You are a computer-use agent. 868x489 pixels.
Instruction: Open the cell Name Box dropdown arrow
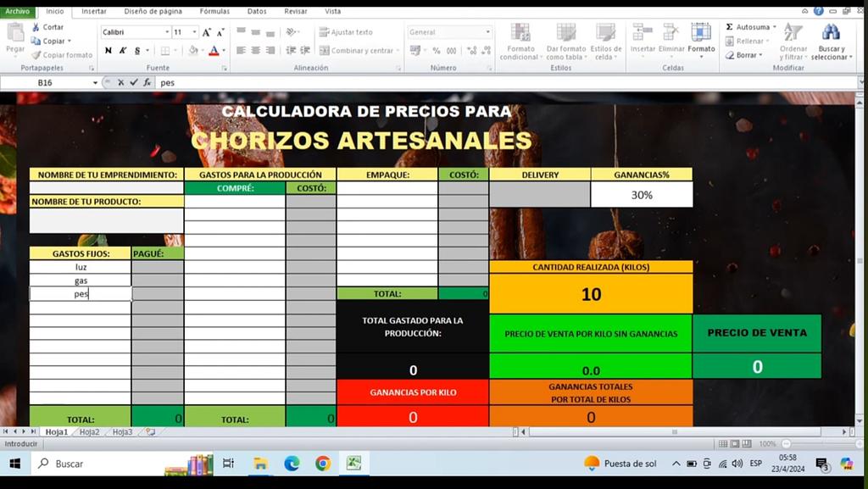tap(95, 82)
